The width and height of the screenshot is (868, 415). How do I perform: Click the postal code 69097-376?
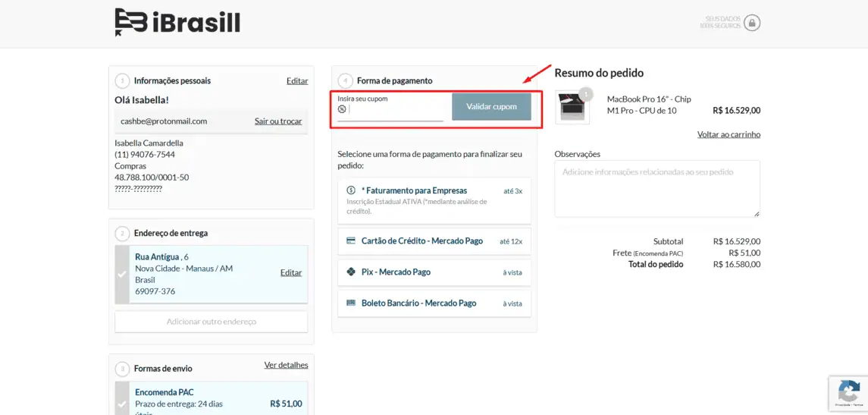(x=155, y=291)
